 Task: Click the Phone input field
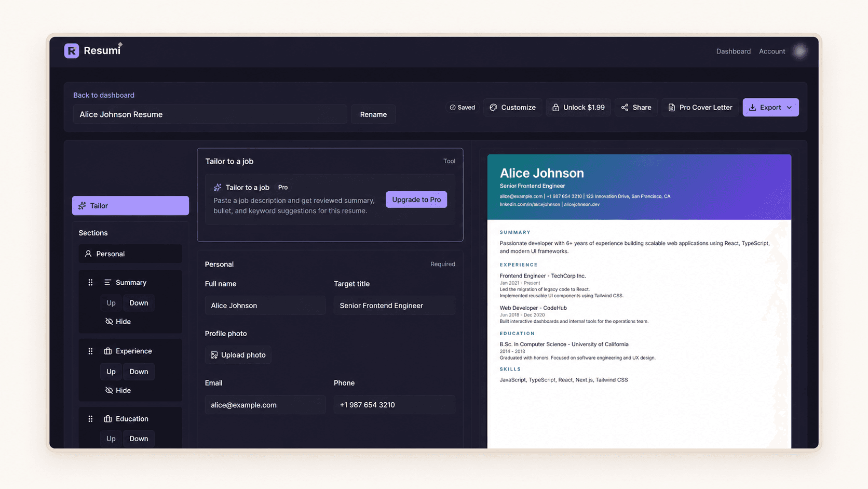(394, 405)
